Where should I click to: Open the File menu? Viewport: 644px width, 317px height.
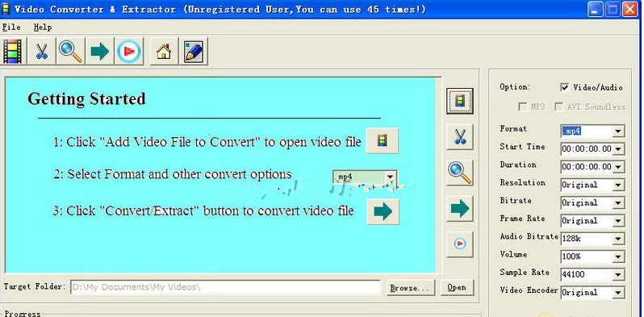11,27
